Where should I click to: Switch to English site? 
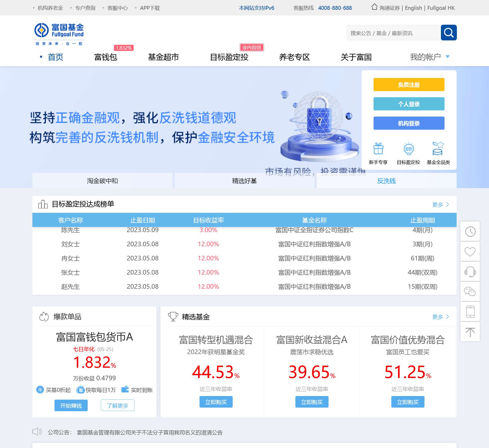click(413, 8)
